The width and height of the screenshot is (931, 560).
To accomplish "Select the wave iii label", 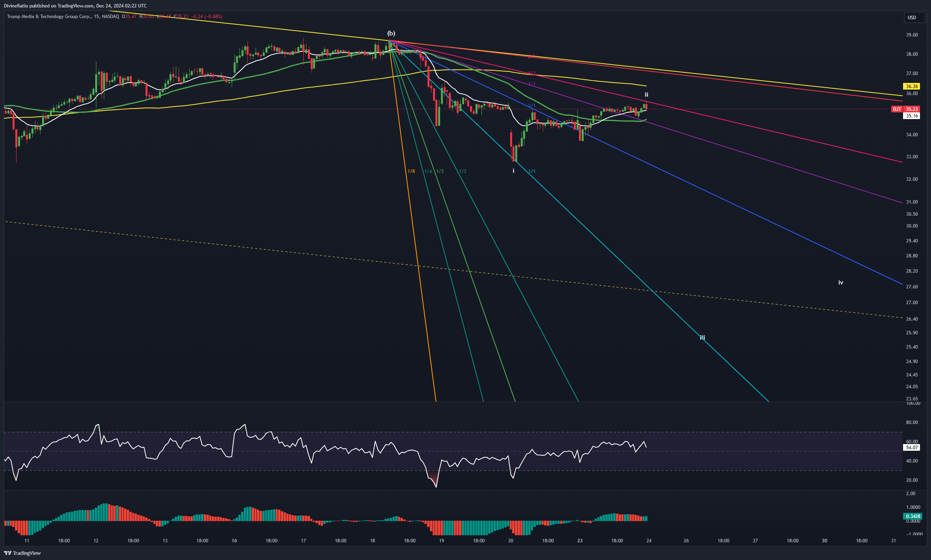I will click(702, 338).
